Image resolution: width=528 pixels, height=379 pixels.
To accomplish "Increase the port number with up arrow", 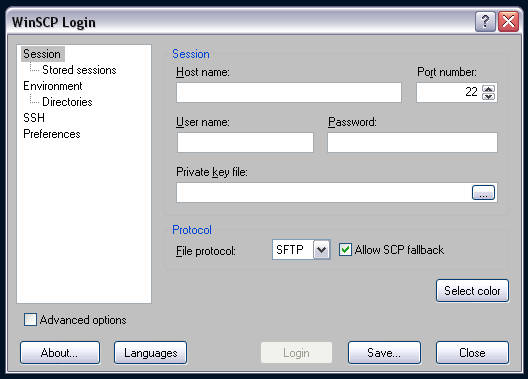I will (x=489, y=89).
